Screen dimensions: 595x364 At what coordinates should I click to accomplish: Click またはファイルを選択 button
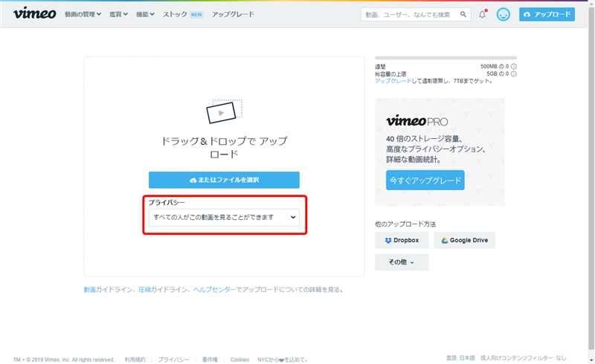tap(224, 180)
